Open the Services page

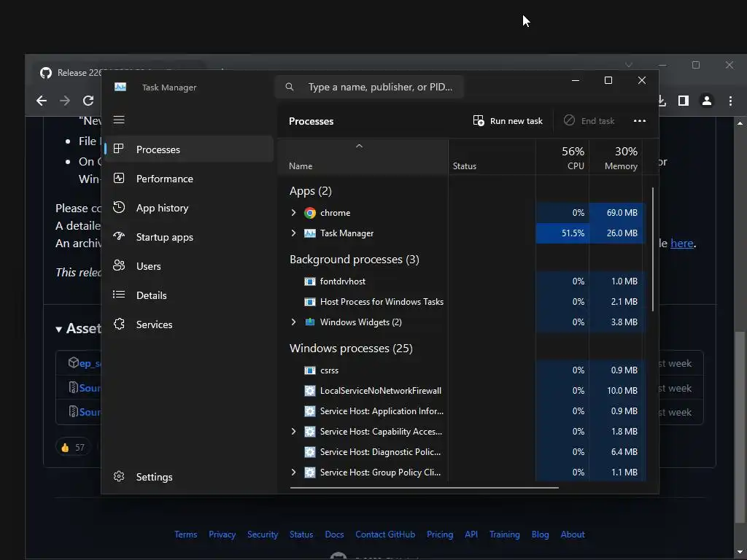pyautogui.click(x=189, y=324)
